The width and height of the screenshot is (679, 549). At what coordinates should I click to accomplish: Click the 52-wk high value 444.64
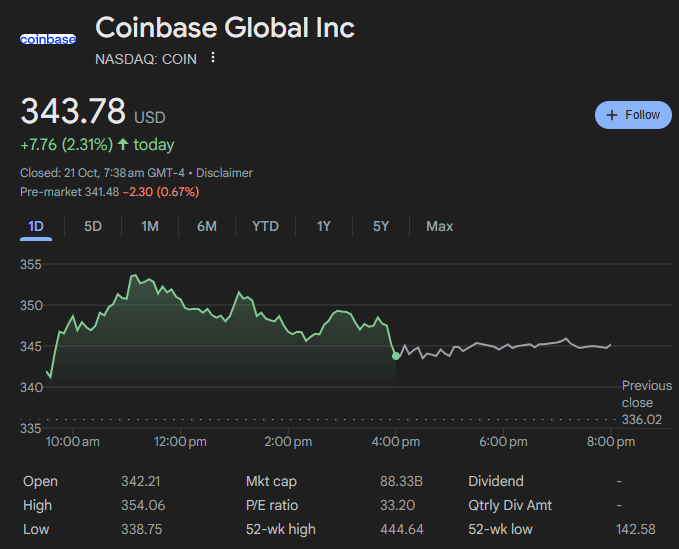pyautogui.click(x=402, y=529)
